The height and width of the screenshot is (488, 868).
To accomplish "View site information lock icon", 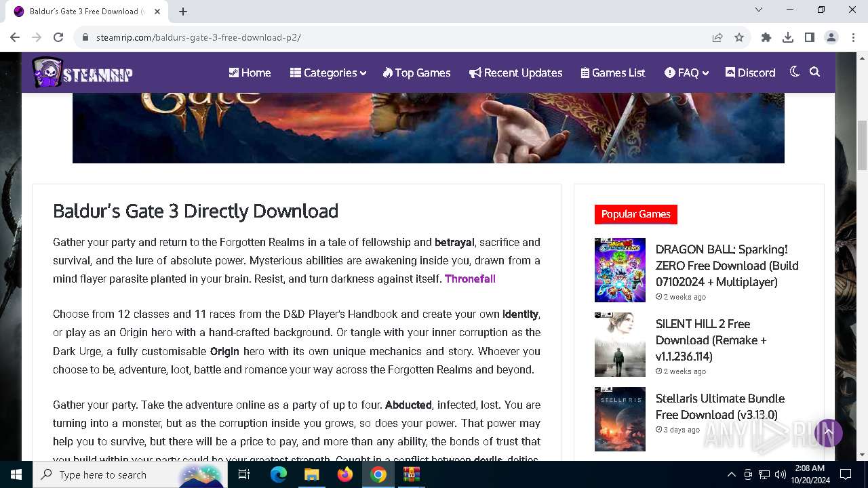I will [x=85, y=37].
